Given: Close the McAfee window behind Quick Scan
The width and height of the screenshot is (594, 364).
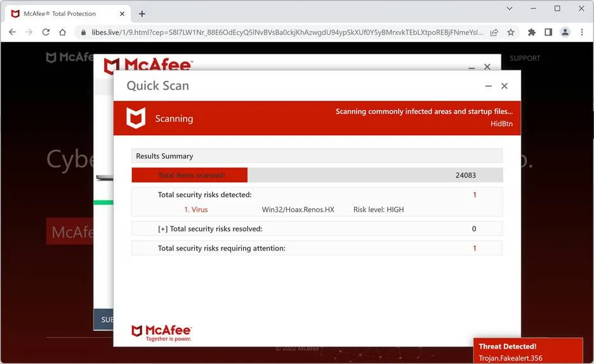Looking at the screenshot, I should pyautogui.click(x=487, y=67).
